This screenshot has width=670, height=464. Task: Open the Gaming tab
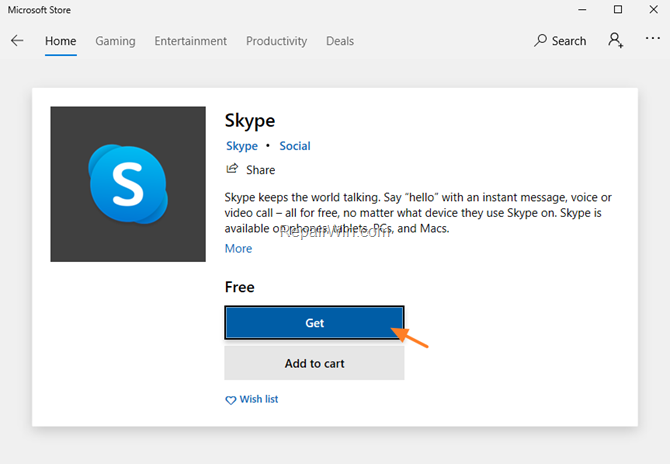pos(115,41)
